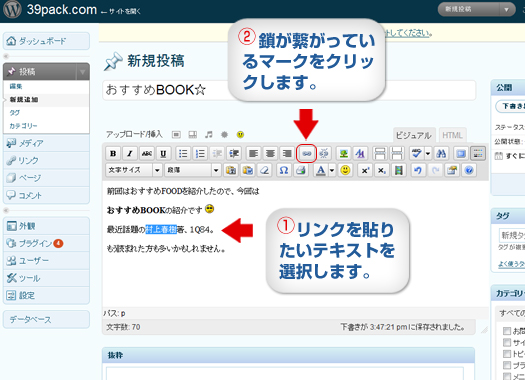Add audio via the music note icon
This screenshot has width=525, height=380.
(x=209, y=135)
